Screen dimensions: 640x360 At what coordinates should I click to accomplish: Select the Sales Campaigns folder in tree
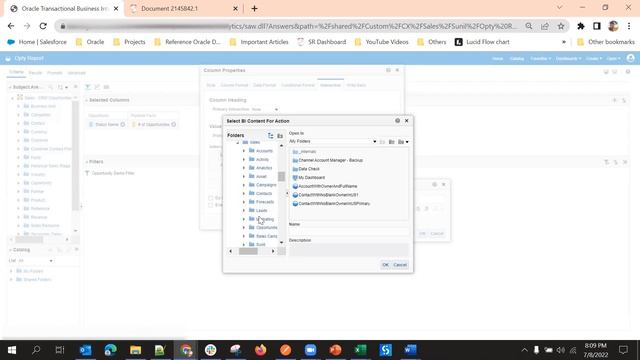click(x=263, y=236)
